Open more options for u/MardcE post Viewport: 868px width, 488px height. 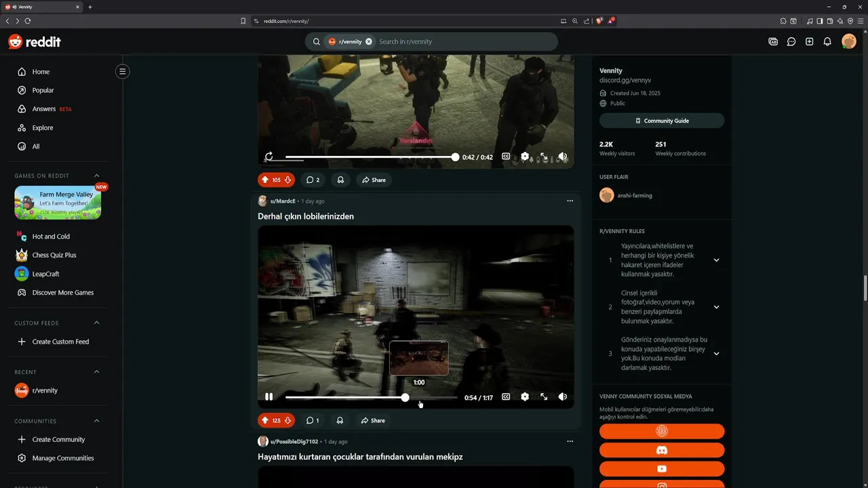click(x=570, y=201)
